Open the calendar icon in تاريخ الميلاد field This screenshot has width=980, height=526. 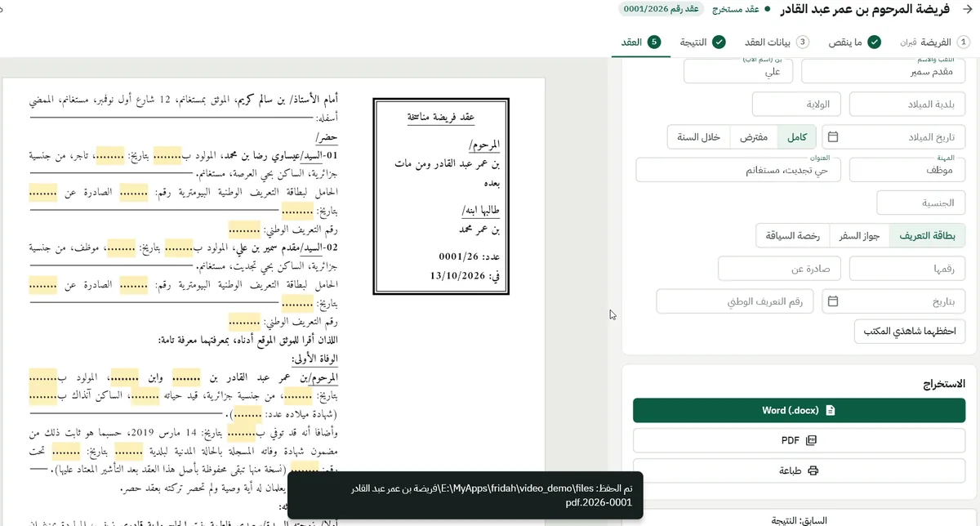pos(833,137)
